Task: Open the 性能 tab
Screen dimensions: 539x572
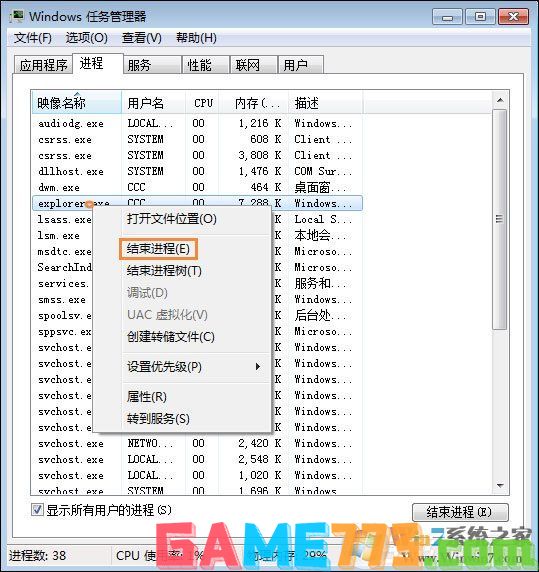Action: pos(206,65)
